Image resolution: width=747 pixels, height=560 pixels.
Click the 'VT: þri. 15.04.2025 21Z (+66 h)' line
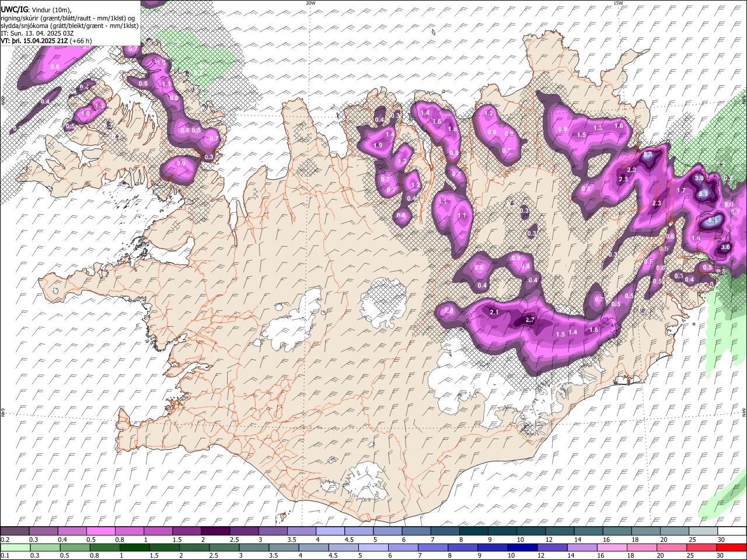[x=46, y=41]
